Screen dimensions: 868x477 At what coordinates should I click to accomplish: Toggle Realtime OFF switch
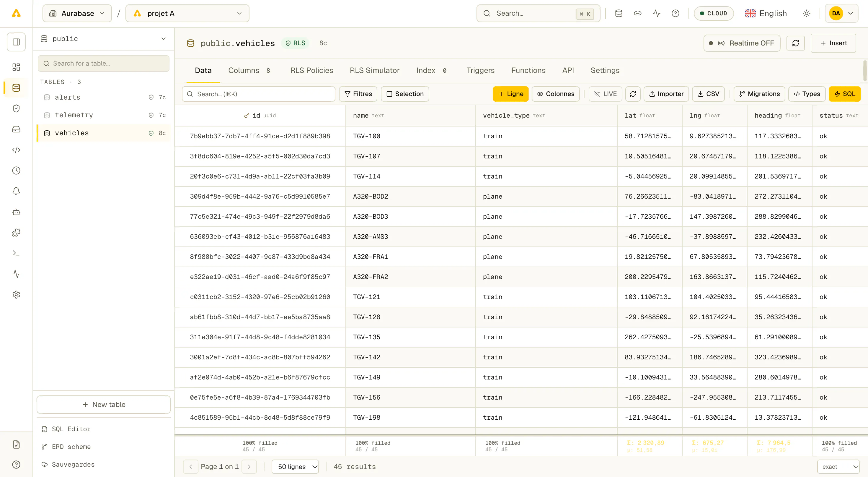742,43
